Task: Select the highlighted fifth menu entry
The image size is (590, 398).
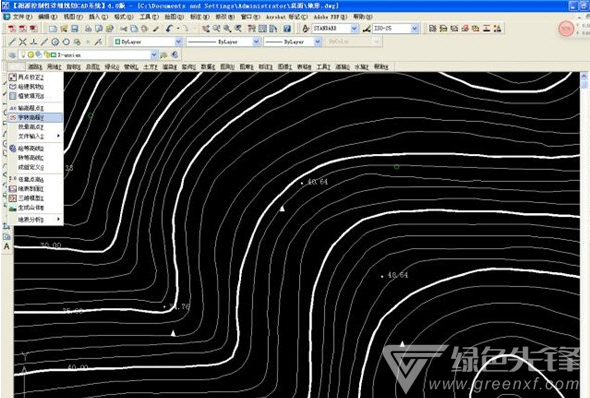Action: (x=36, y=118)
